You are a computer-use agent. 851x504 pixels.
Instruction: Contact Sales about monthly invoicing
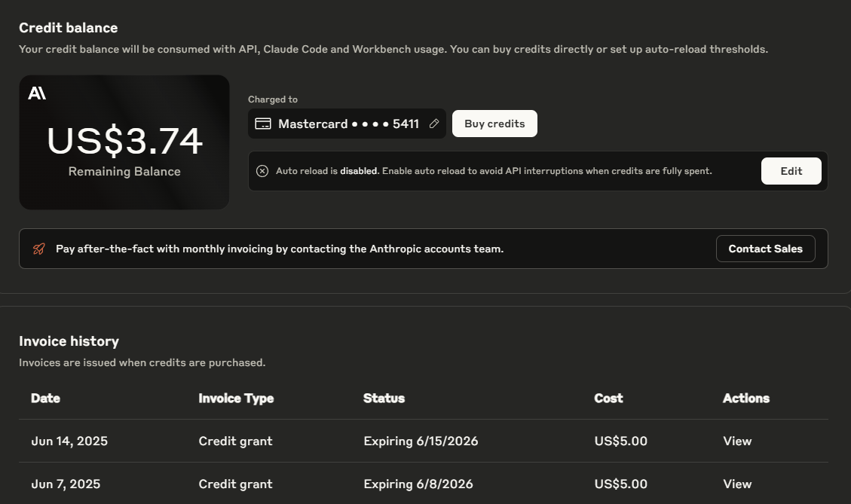coord(765,249)
